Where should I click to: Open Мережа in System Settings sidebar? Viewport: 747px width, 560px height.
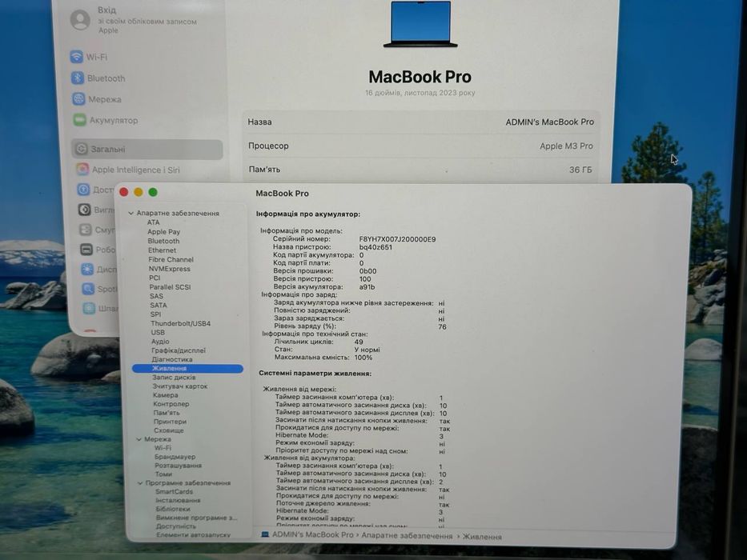(105, 99)
